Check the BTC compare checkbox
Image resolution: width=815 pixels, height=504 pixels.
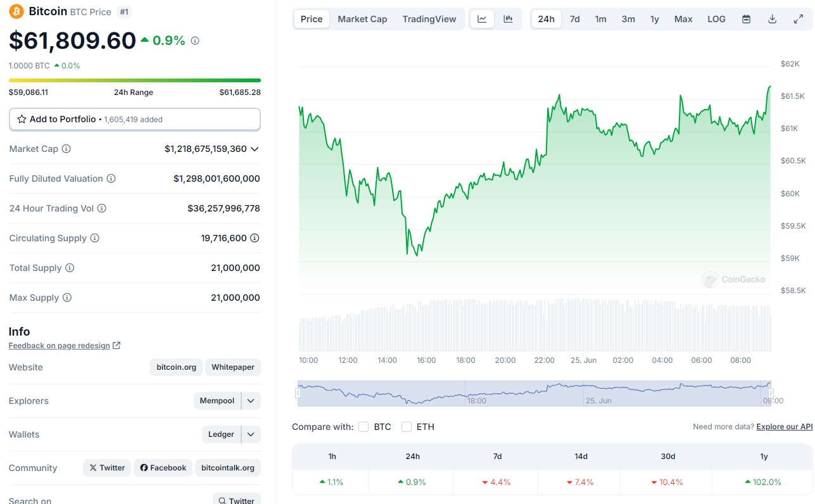(x=363, y=427)
